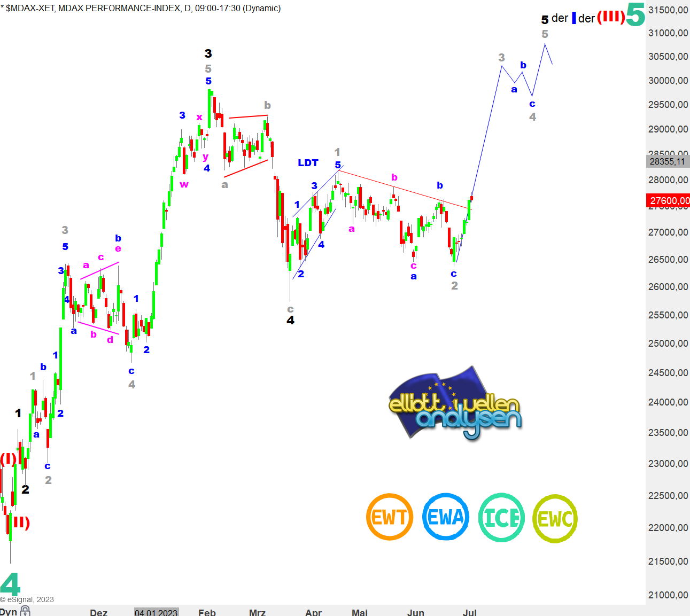The image size is (690, 616).
Task: Click the Jun label on time axis
Action: [415, 612]
